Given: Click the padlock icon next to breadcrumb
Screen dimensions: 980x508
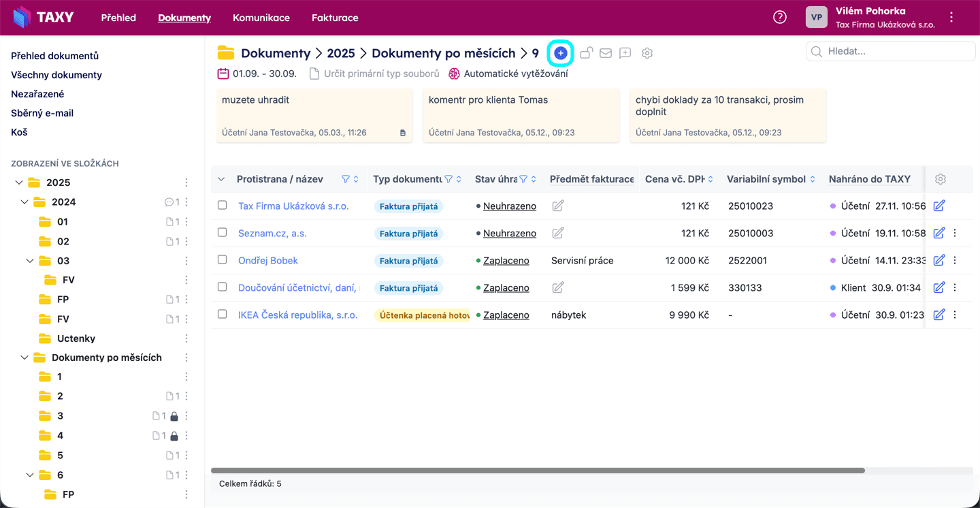Looking at the screenshot, I should pos(586,53).
